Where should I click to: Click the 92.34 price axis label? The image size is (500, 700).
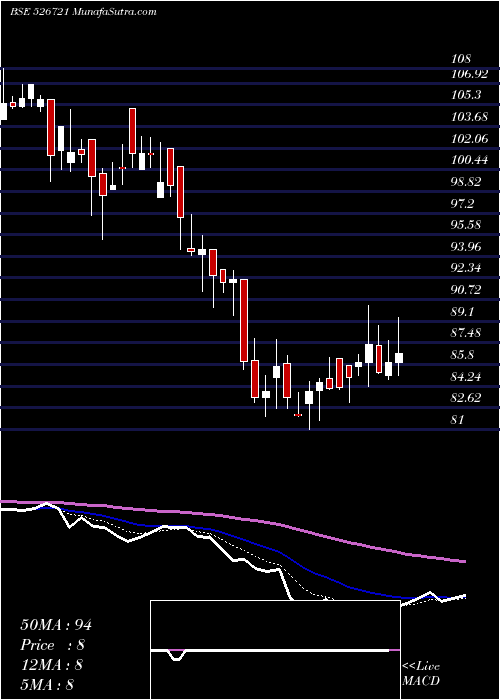click(468, 268)
